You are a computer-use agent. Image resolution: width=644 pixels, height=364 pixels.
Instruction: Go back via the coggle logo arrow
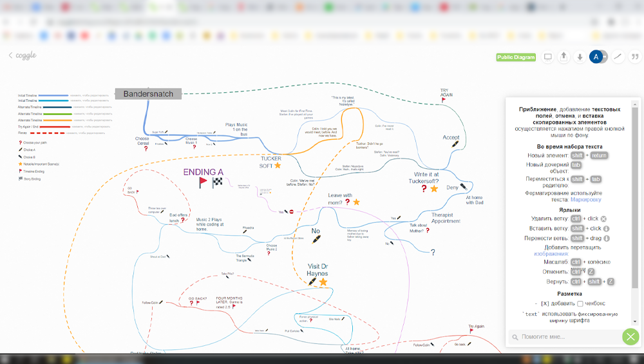tap(11, 55)
